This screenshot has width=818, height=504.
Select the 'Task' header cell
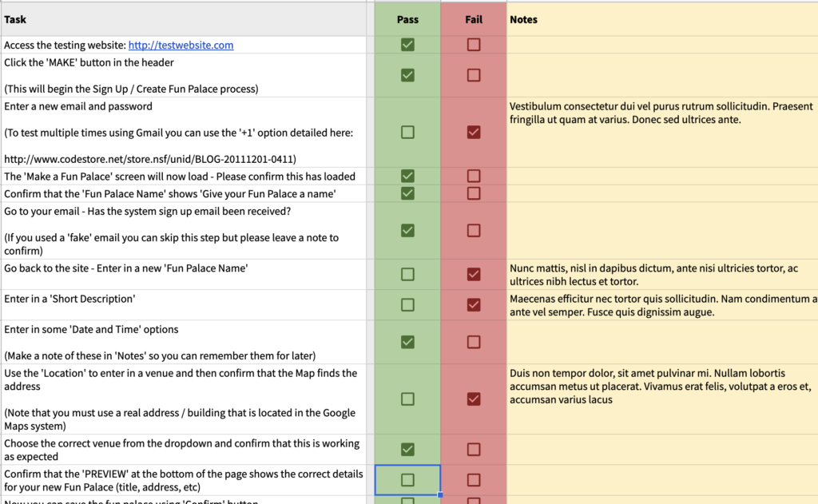[x=184, y=19]
